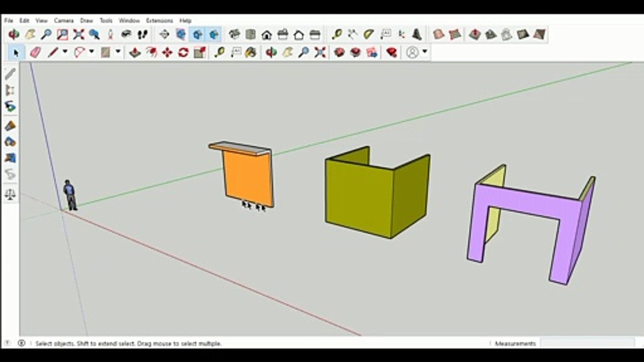
Task: Open the Draw menu
Action: [87, 21]
